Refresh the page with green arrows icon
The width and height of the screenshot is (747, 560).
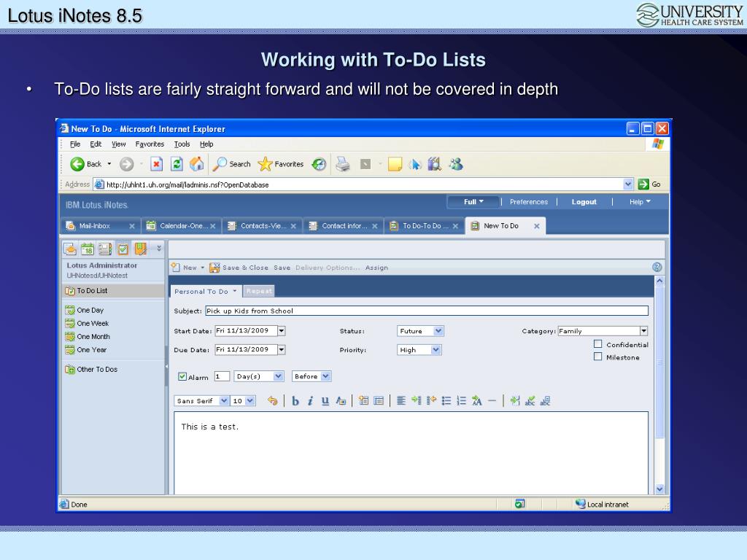point(177,164)
